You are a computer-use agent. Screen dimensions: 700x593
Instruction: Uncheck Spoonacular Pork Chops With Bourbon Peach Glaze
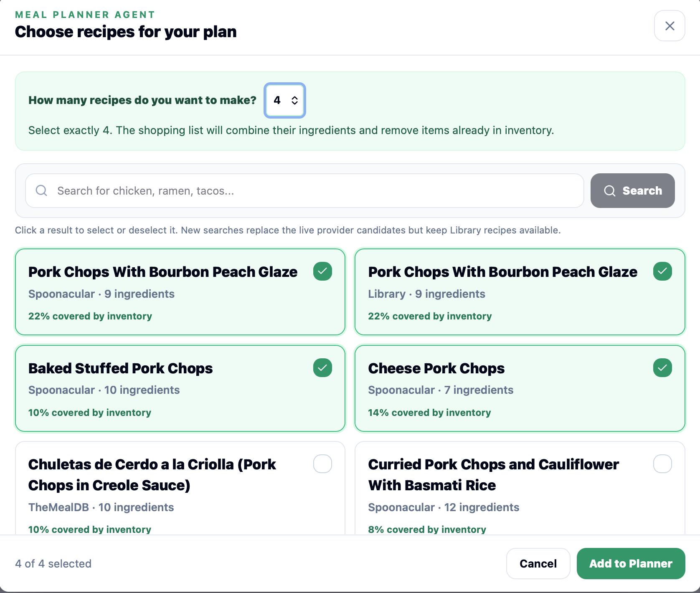point(322,271)
